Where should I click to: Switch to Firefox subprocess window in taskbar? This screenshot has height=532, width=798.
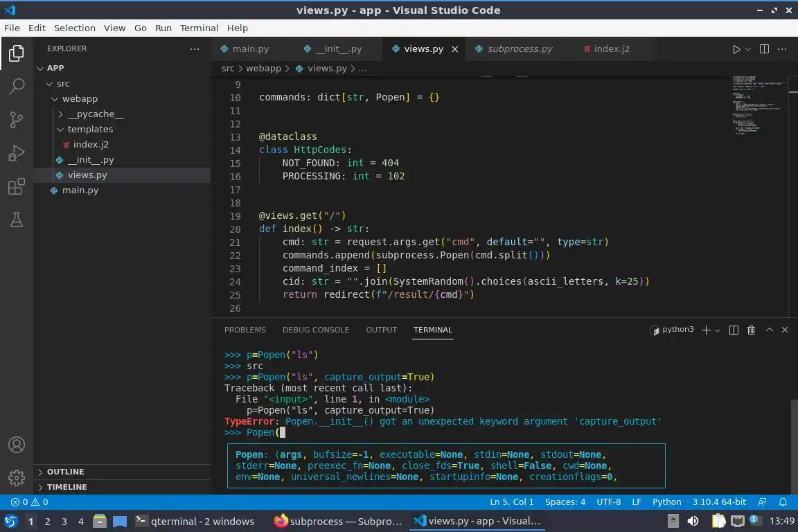(x=338, y=522)
